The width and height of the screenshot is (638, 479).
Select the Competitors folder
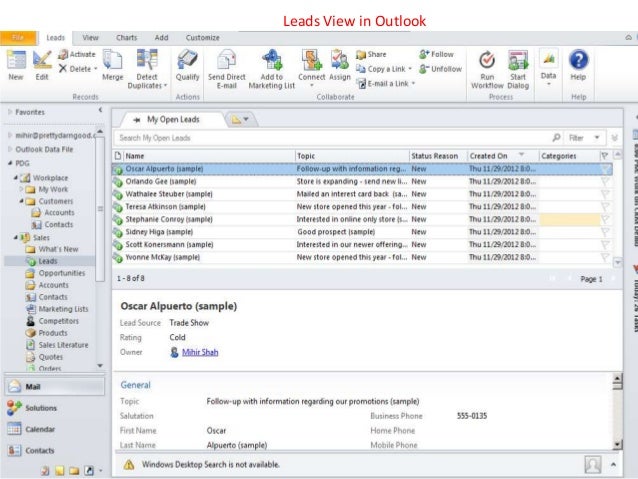point(59,321)
